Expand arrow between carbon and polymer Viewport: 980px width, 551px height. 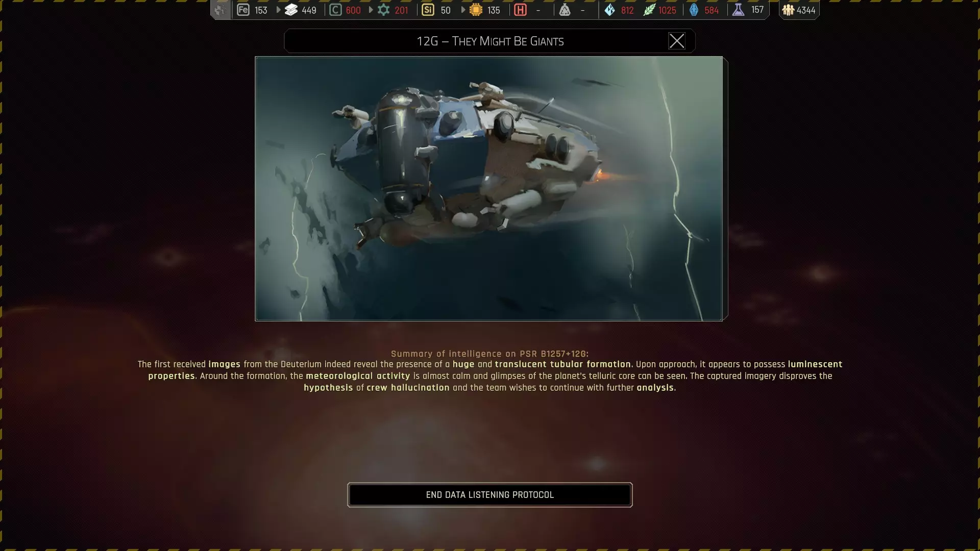tap(371, 10)
